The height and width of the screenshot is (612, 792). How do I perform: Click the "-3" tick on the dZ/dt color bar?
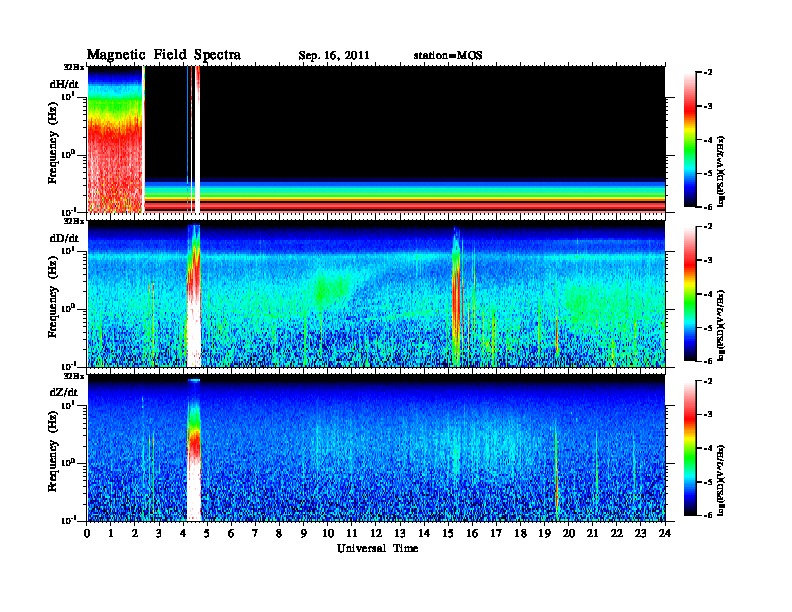point(707,414)
